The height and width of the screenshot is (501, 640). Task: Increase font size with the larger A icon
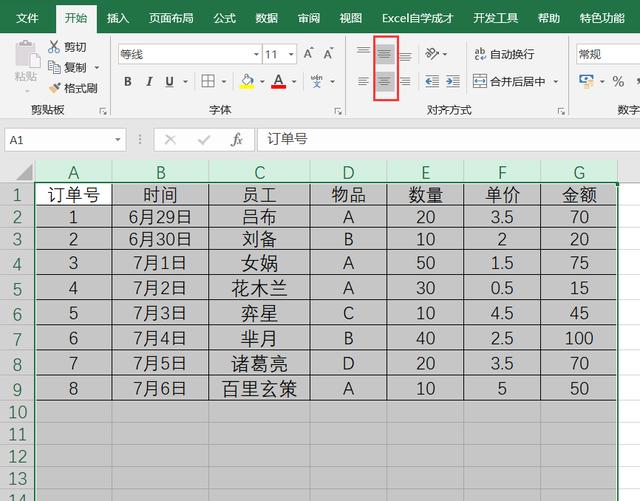pos(308,53)
